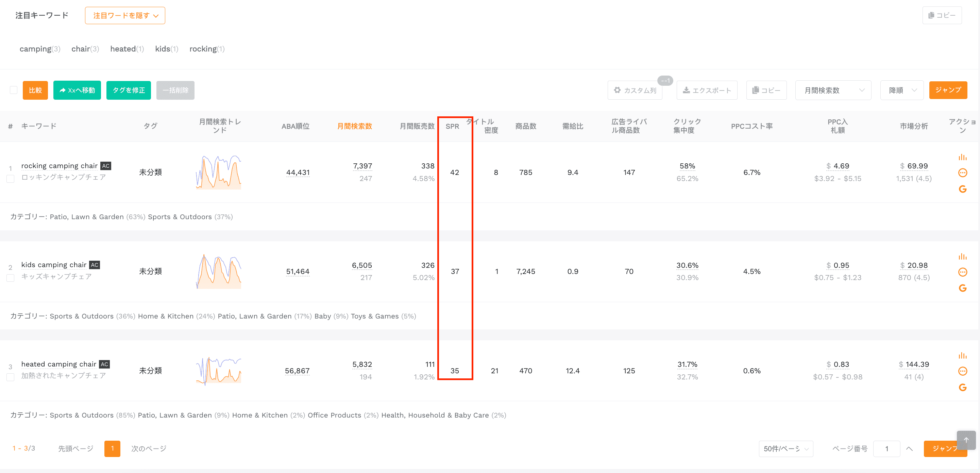
Task: Expand 注目ワードを隠す dropdown
Action: coord(125,15)
